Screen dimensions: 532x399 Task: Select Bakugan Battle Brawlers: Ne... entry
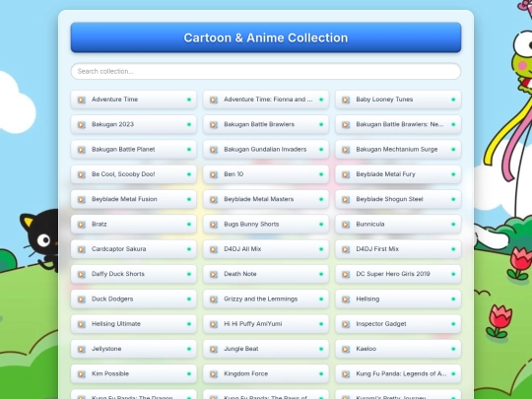[x=398, y=124]
